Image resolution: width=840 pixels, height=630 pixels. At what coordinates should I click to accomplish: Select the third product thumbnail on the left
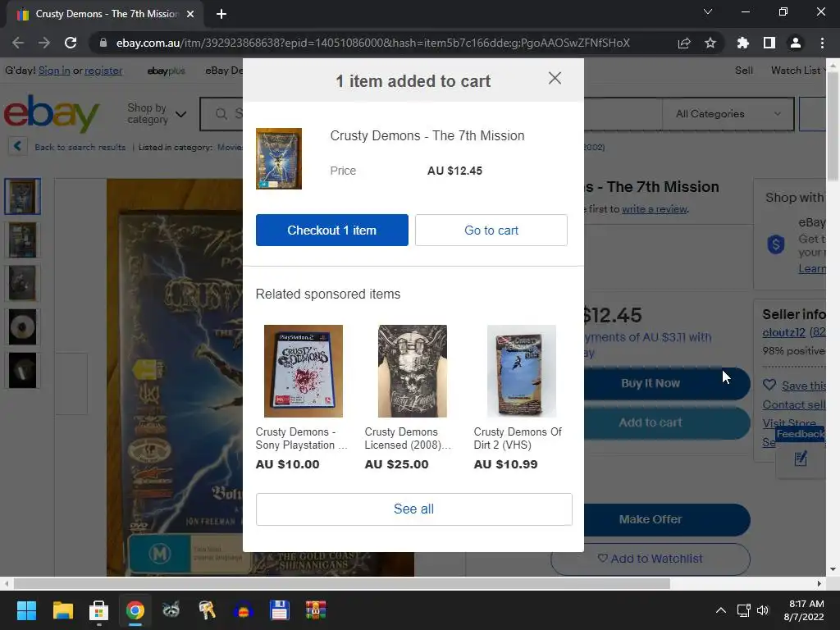pos(22,283)
